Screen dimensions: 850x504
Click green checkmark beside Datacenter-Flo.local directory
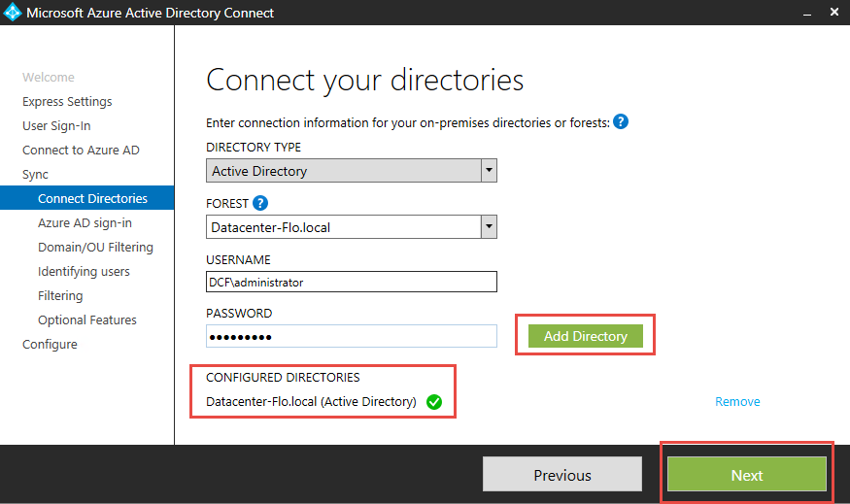tap(434, 402)
